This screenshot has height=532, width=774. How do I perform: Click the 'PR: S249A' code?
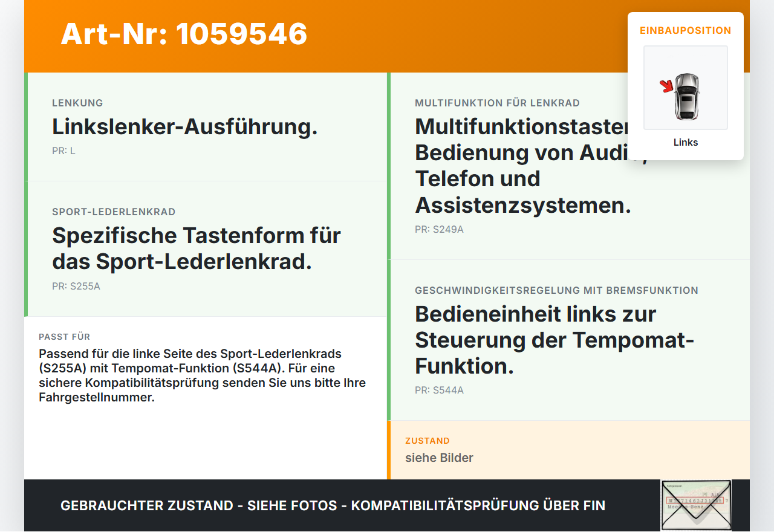(x=439, y=229)
